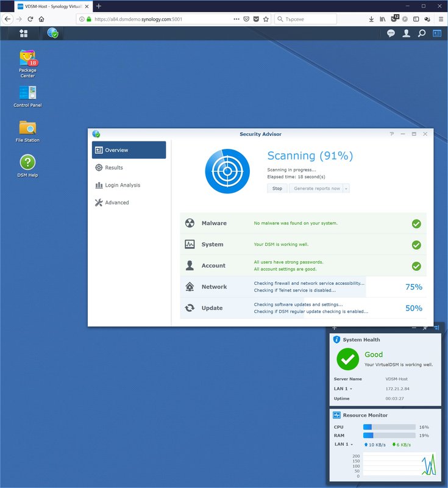Click the Malware radiation icon
This screenshot has height=488, width=448.
(x=190, y=223)
